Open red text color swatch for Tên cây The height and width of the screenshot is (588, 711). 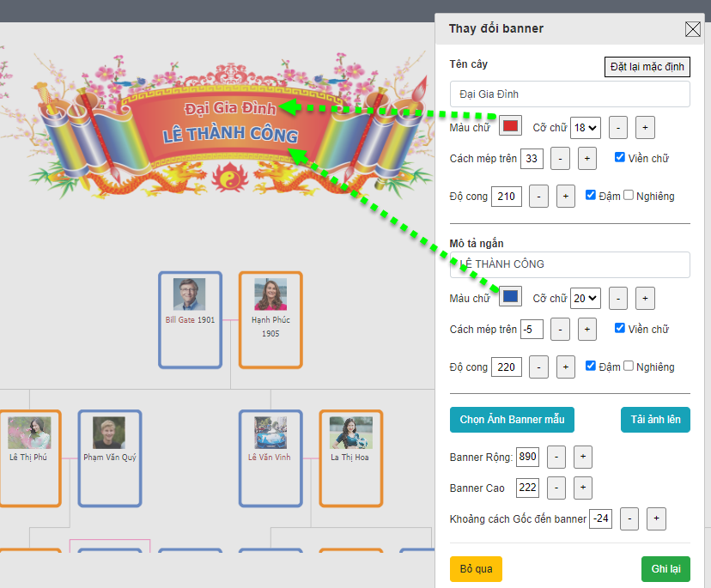pos(511,127)
